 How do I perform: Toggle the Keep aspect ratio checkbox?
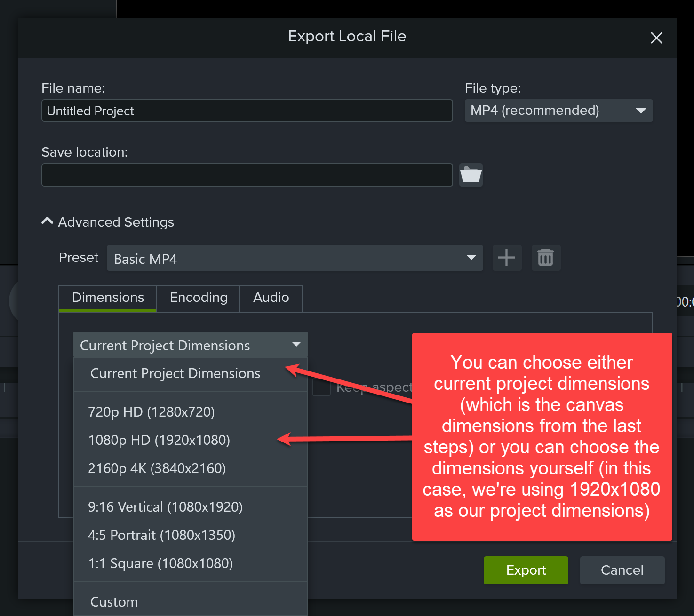click(321, 387)
